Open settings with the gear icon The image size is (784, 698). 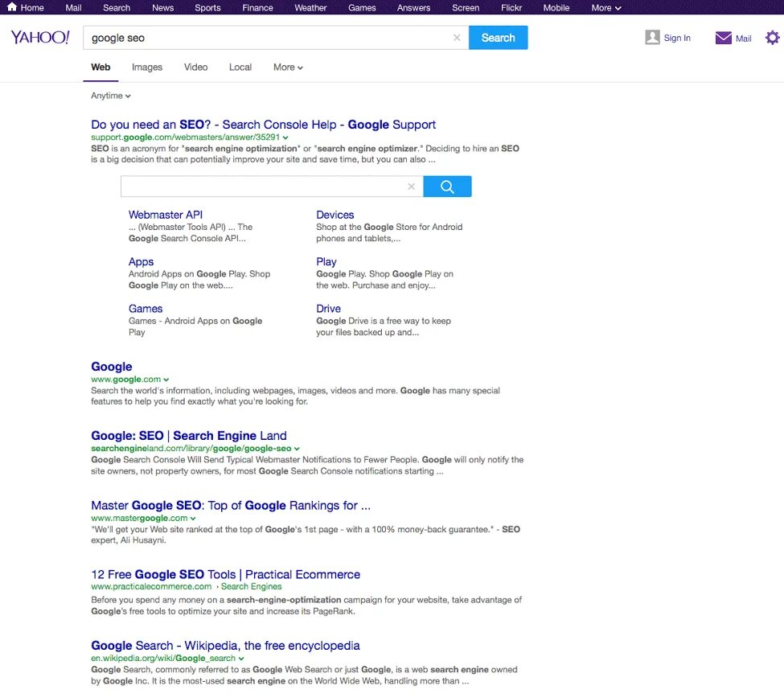[x=772, y=37]
